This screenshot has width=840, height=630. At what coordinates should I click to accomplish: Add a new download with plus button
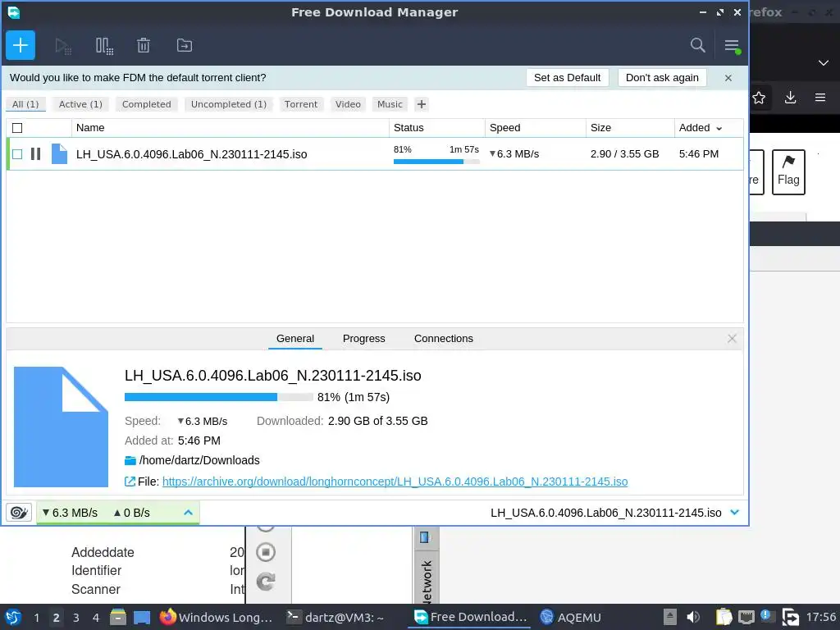coord(21,45)
